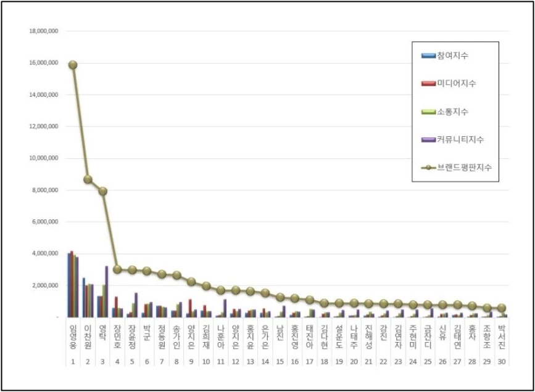Click the line data point for 이찬원
This screenshot has width=535, height=392.
point(88,179)
